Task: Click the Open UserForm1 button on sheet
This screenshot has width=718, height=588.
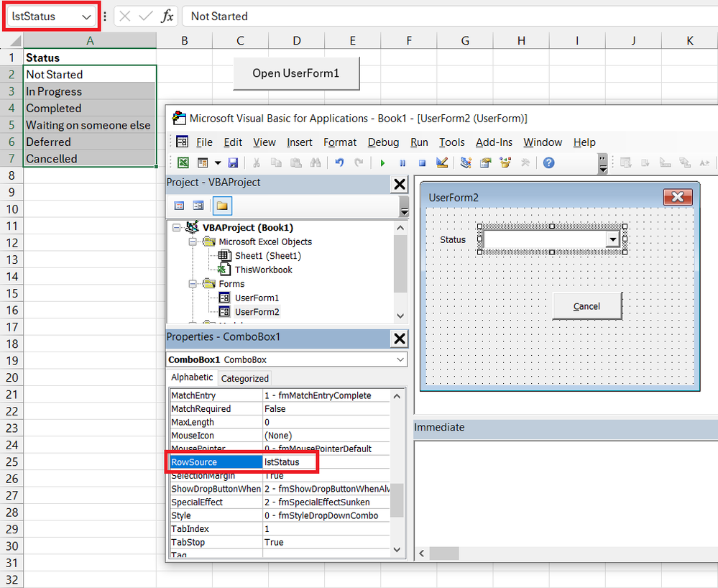Action: coord(296,73)
